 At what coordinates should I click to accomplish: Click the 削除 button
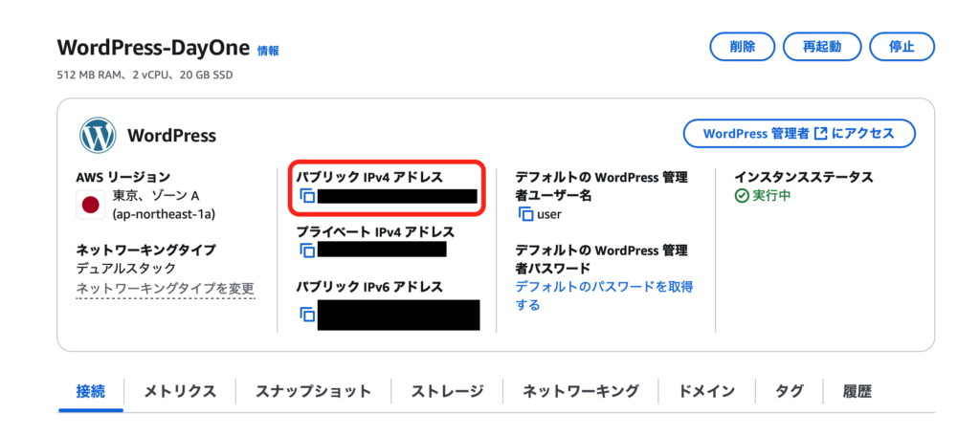[x=742, y=47]
